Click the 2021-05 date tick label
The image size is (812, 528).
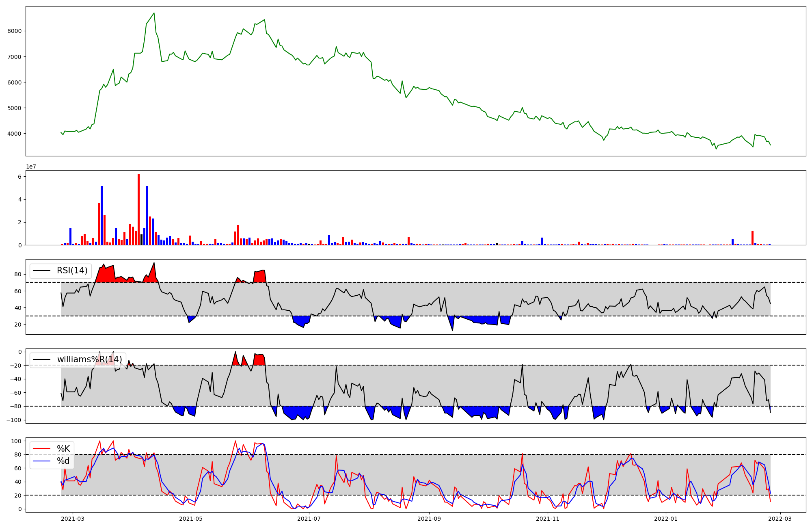190,519
